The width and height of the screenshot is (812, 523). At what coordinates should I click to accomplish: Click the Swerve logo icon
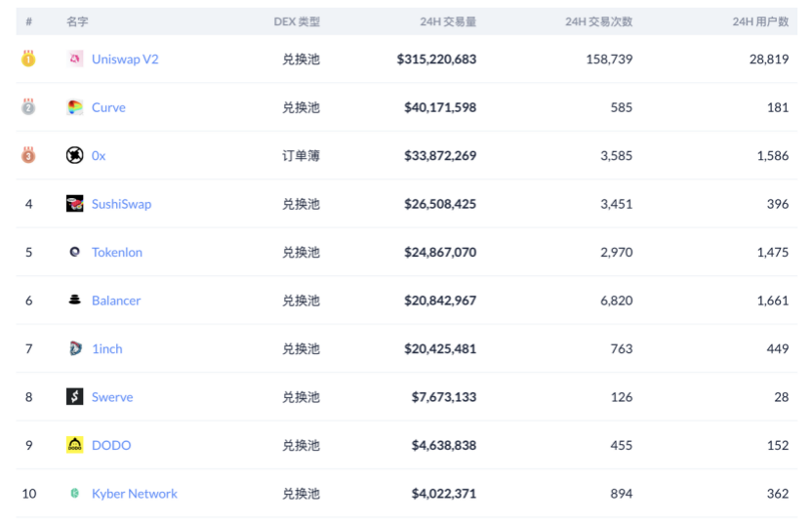click(74, 397)
